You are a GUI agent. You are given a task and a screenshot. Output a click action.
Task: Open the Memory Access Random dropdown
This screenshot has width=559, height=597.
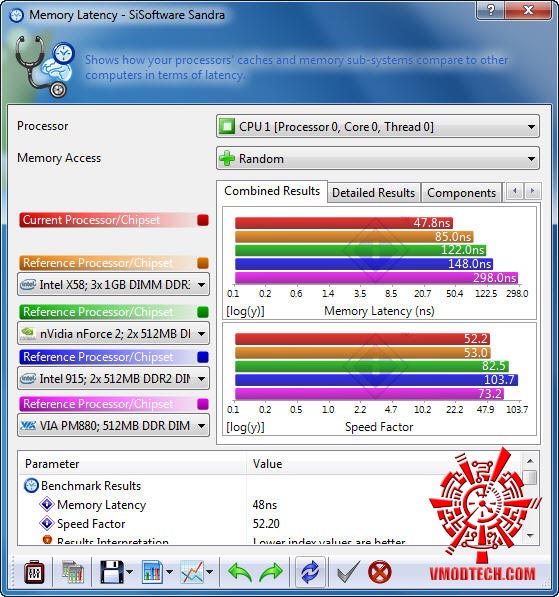pyautogui.click(x=378, y=158)
